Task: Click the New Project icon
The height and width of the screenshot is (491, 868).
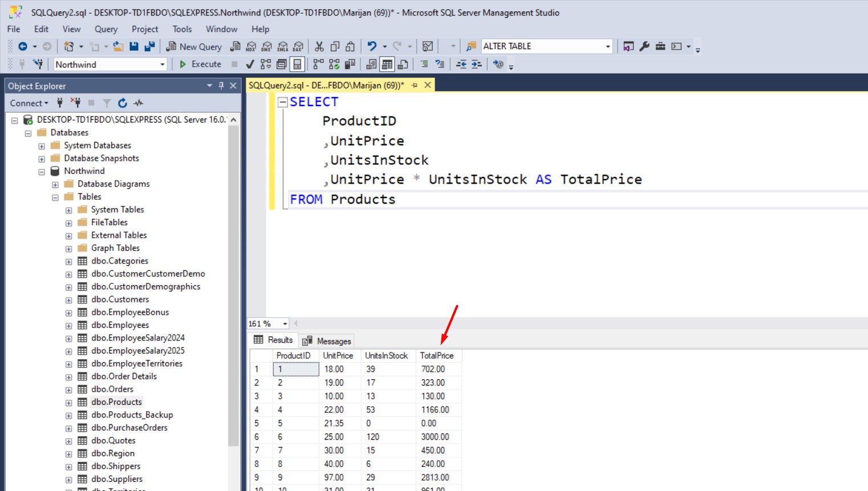Action: (x=69, y=46)
